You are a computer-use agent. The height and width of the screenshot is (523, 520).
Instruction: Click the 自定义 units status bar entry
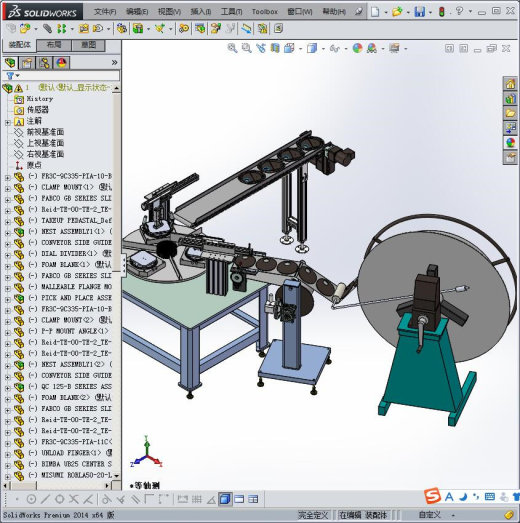430,515
